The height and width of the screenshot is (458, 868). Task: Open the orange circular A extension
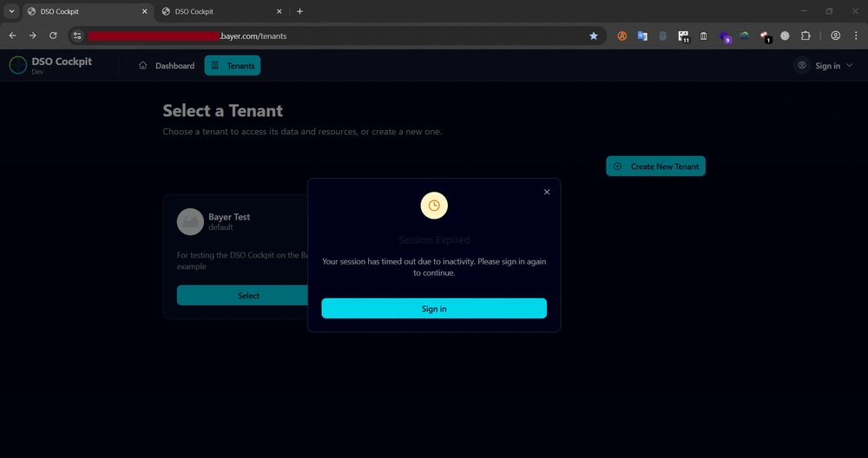pos(622,36)
